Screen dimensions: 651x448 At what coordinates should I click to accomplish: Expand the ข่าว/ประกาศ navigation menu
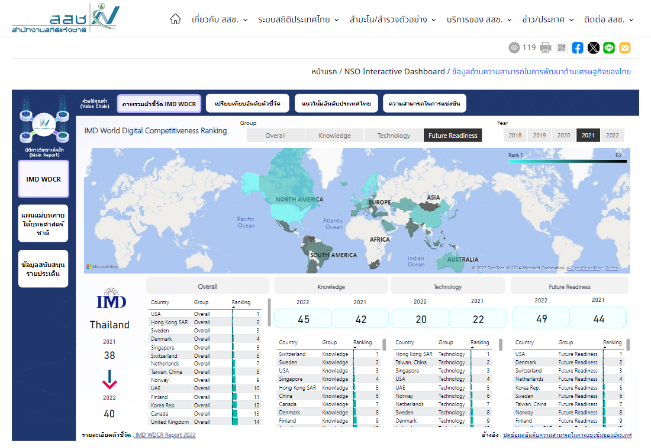pos(548,20)
